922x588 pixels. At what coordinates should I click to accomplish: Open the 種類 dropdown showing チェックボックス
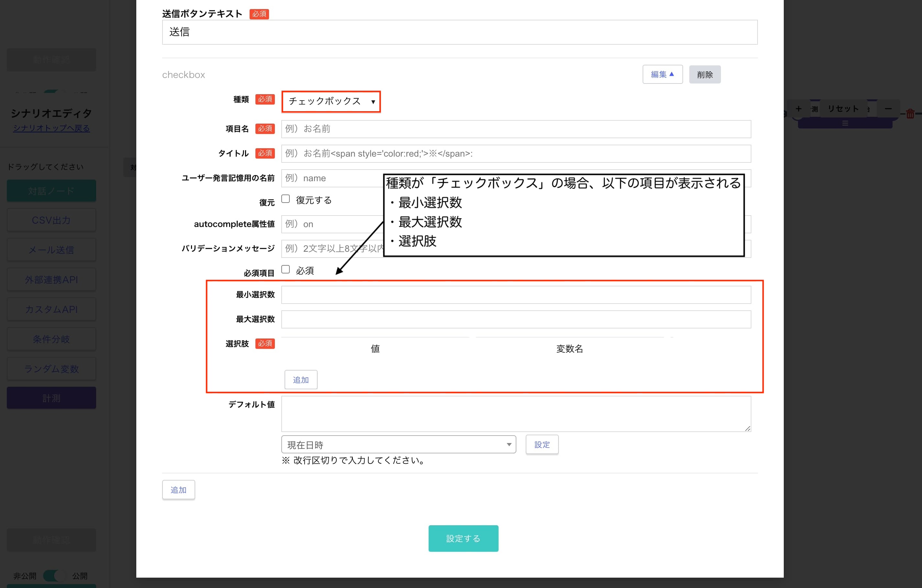click(331, 101)
